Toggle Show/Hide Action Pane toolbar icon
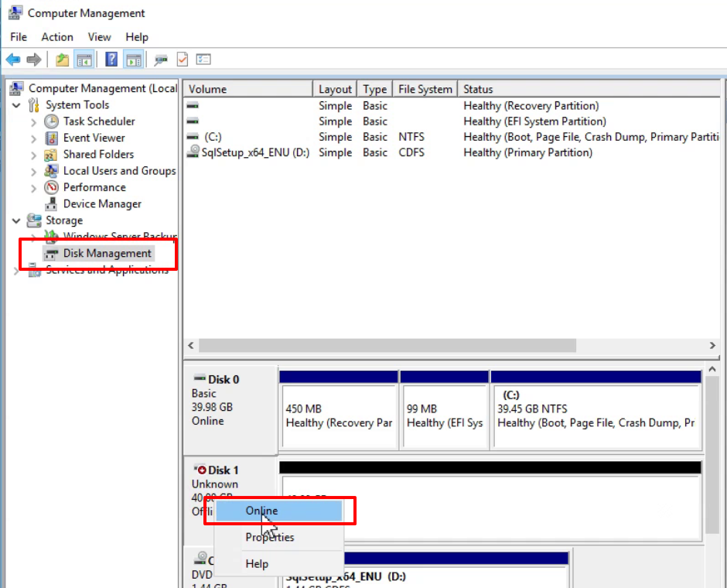This screenshot has height=588, width=727. click(134, 60)
